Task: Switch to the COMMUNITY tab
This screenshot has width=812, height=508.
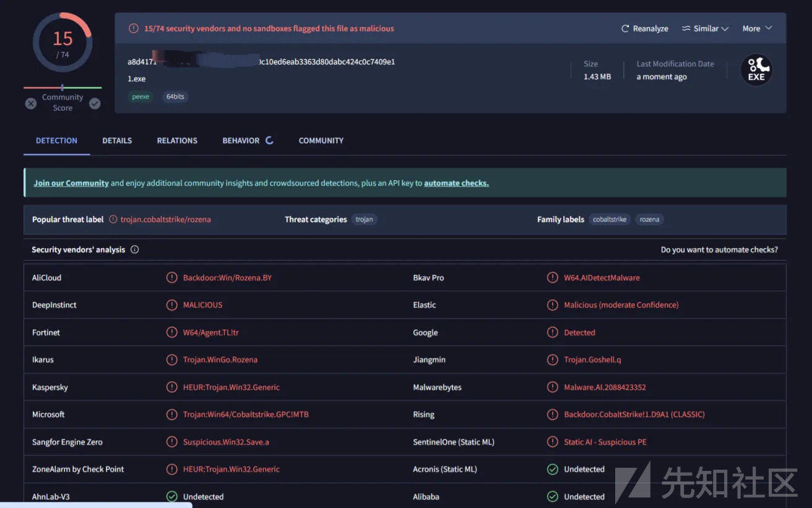Action: [321, 140]
